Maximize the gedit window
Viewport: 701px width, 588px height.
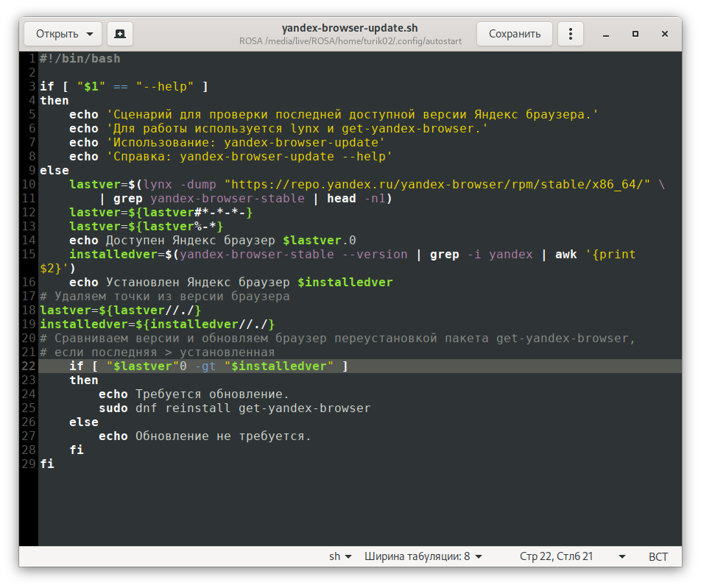tap(635, 34)
